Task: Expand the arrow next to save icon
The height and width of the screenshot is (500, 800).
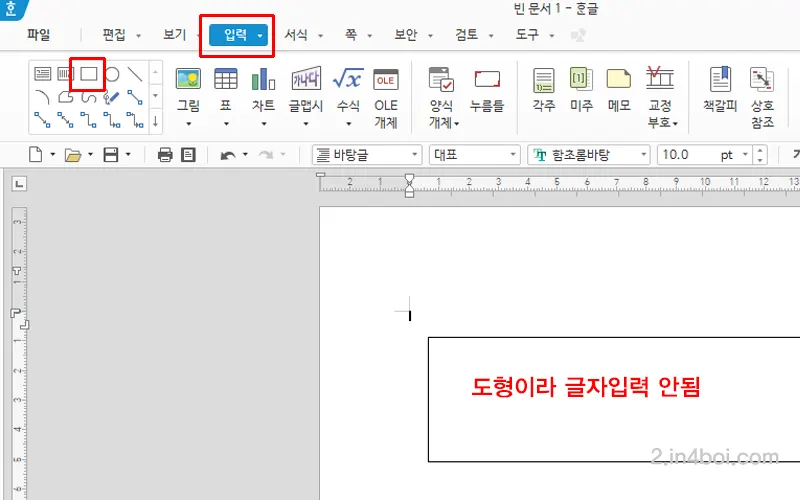Action: point(128,154)
